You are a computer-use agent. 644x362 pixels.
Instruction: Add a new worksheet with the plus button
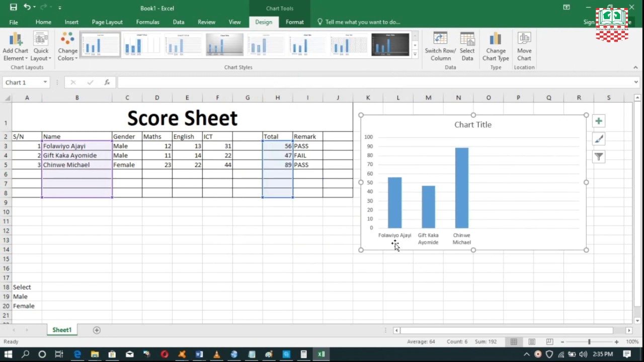click(97, 330)
